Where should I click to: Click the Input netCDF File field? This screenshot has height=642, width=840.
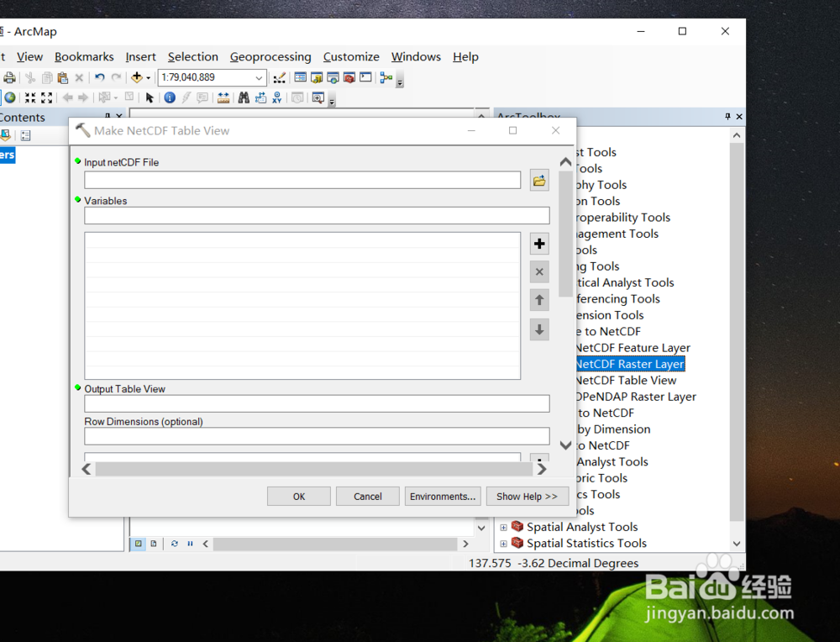(302, 180)
